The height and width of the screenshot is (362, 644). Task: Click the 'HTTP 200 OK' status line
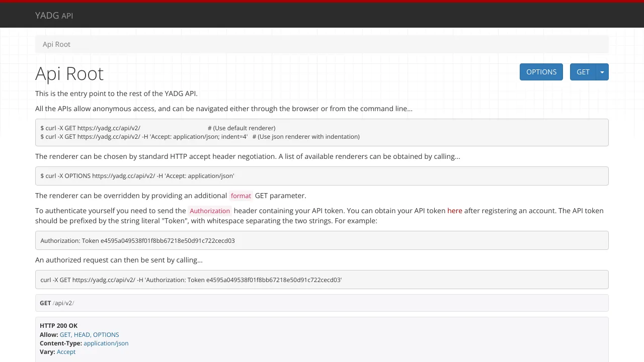point(58,326)
